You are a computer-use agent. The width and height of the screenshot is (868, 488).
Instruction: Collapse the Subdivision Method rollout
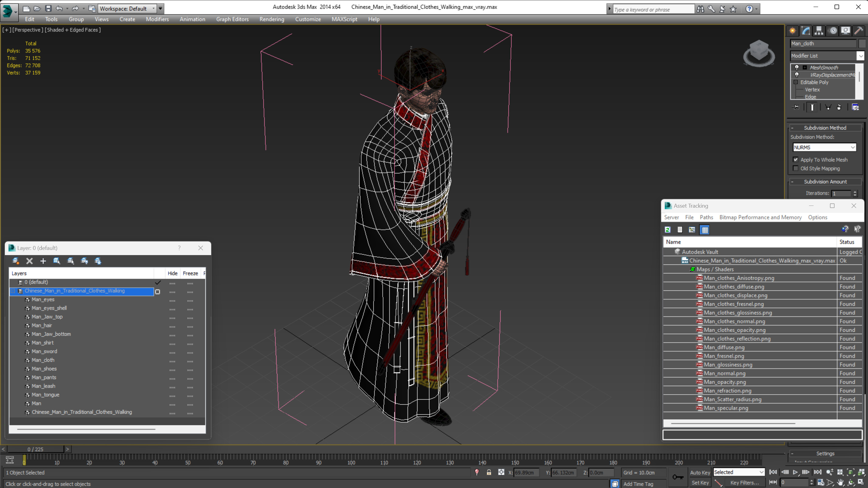point(825,128)
